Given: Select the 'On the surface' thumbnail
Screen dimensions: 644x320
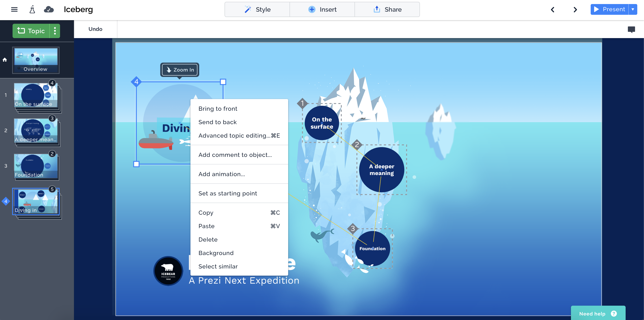Looking at the screenshot, I should pos(36,95).
